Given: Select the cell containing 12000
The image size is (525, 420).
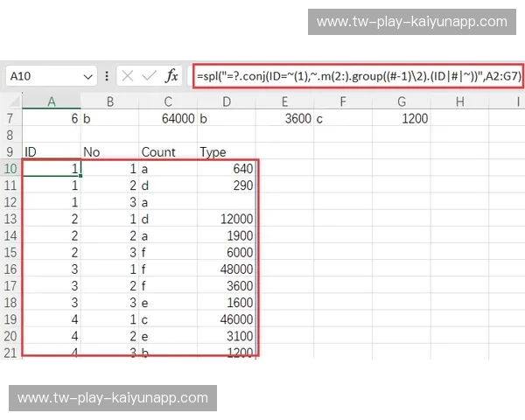Looking at the screenshot, I should (227, 219).
